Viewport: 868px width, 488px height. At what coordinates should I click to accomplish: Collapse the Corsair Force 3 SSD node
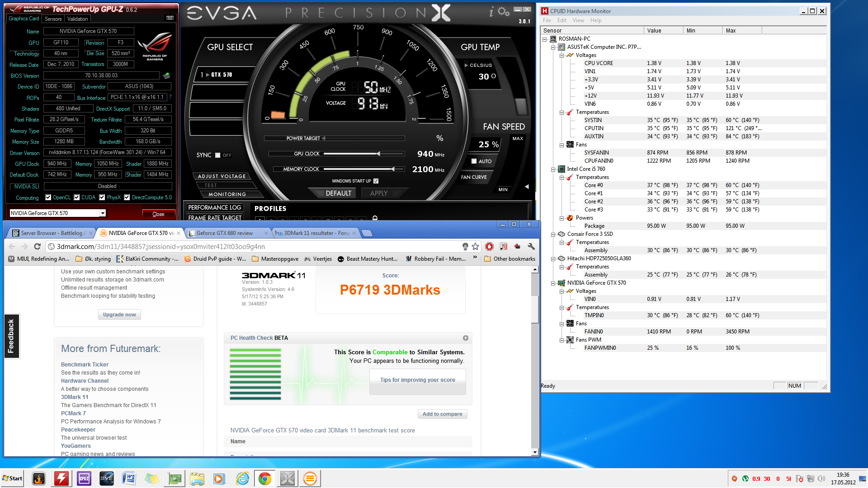click(553, 234)
